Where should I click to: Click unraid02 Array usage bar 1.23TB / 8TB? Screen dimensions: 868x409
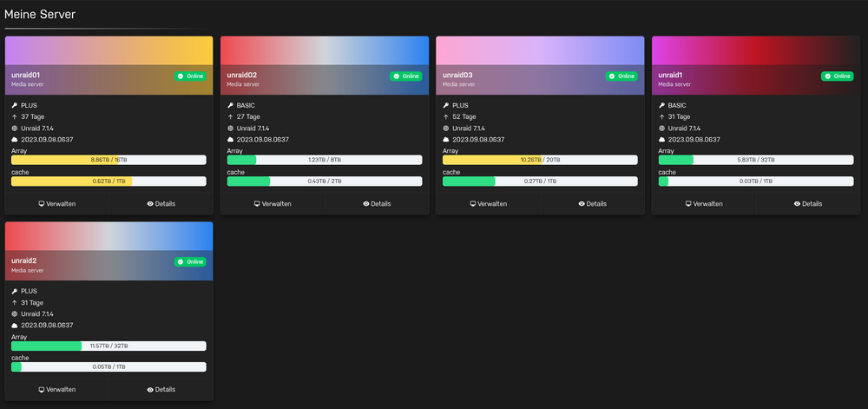click(325, 160)
